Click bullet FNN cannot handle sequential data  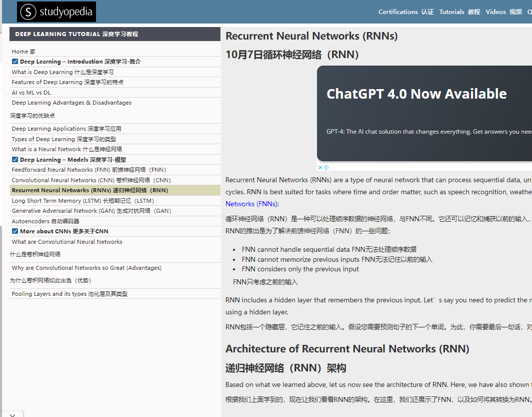[x=329, y=249]
